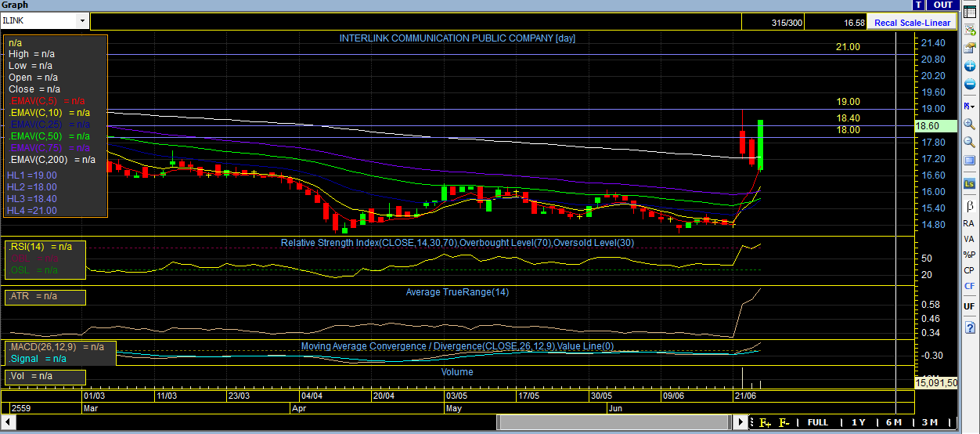This screenshot has width=980, height=434.
Task: Toggle the RA option in sidebar
Action: click(x=969, y=224)
